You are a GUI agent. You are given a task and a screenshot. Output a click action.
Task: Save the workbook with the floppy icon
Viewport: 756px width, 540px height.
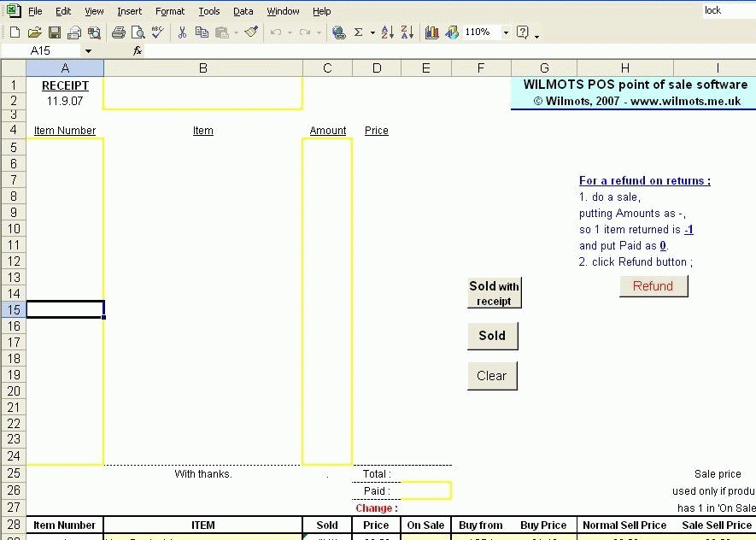pos(55,32)
